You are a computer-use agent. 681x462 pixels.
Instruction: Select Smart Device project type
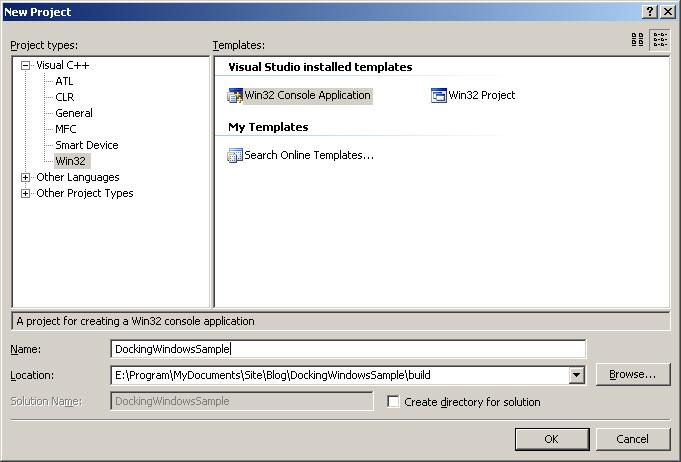pos(86,145)
